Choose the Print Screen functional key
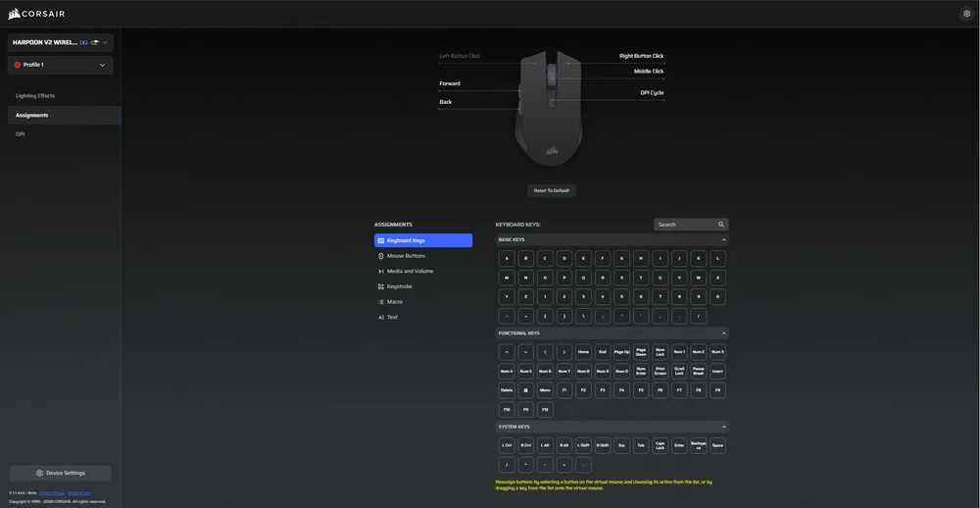Viewport: 980px width, 508px height. (x=660, y=371)
